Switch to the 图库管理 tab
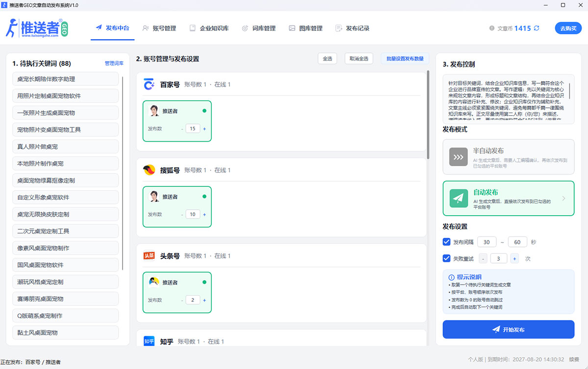The height and width of the screenshot is (369, 588). point(306,28)
